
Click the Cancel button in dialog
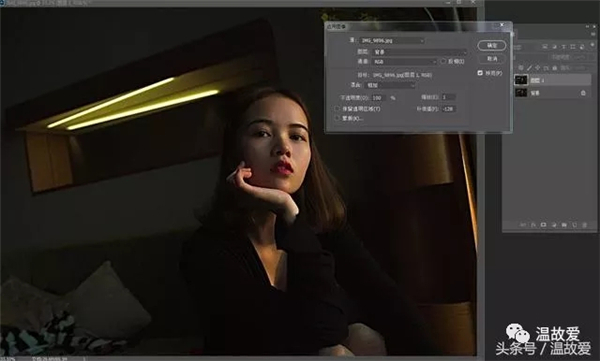(x=492, y=59)
